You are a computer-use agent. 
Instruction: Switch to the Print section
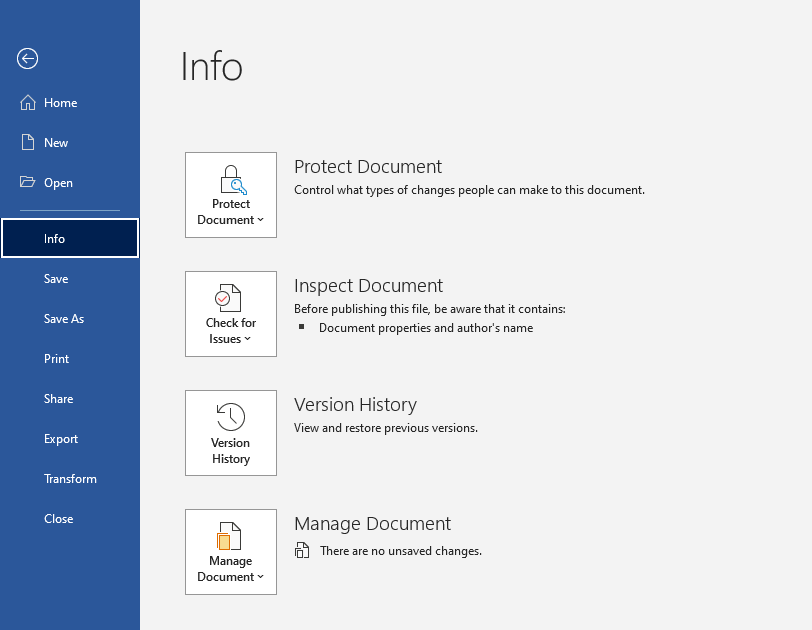point(56,358)
